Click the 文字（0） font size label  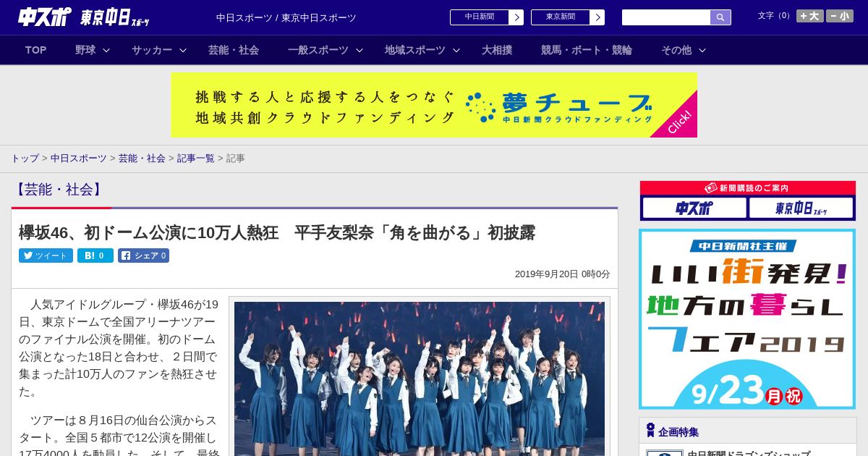point(775,16)
